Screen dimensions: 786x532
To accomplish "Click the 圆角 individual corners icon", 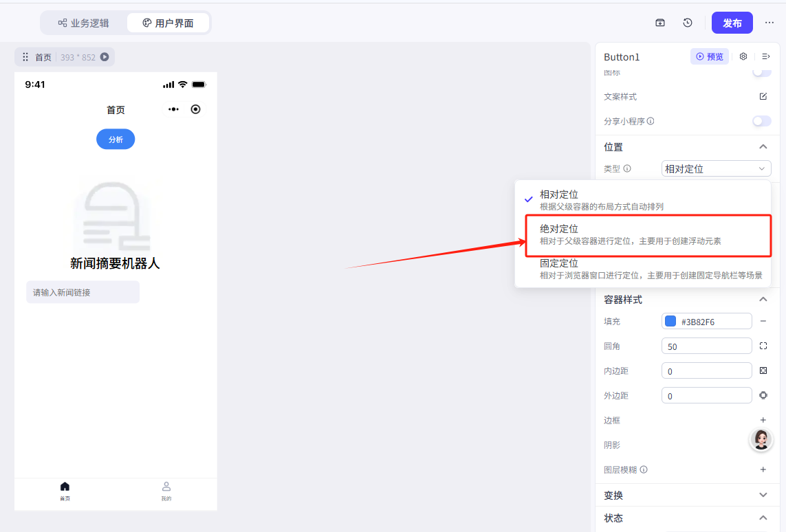I will (763, 346).
